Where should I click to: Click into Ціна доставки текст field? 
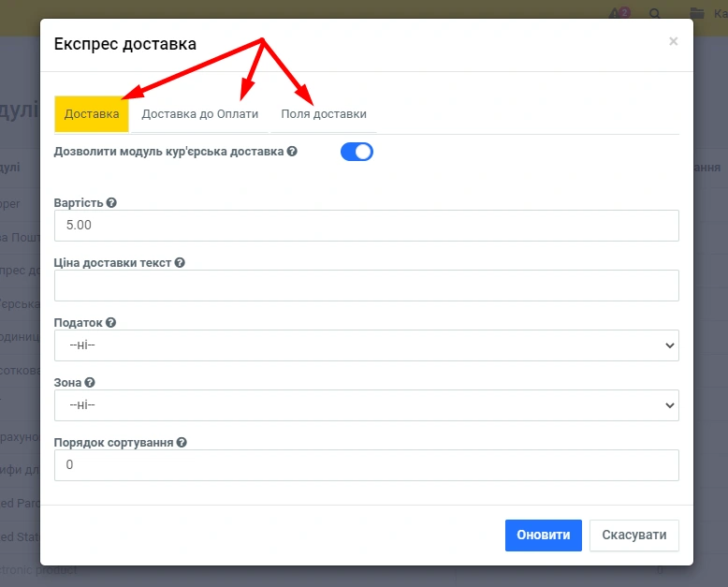(366, 286)
